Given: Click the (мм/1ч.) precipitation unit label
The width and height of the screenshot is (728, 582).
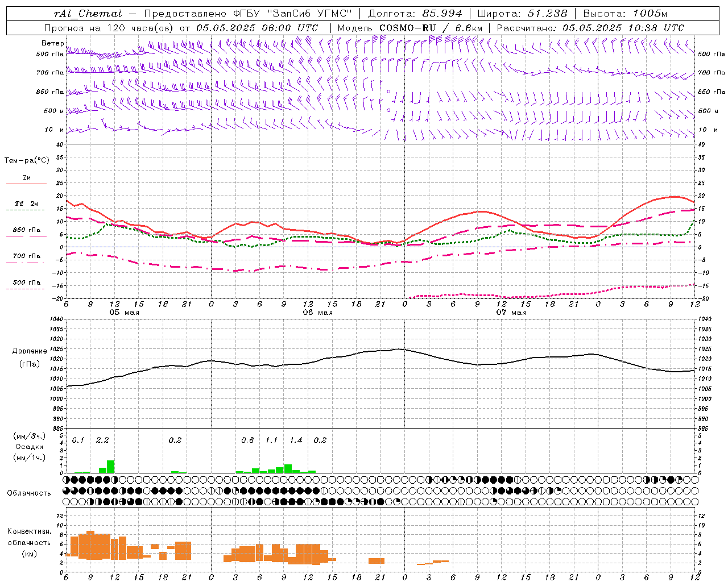Looking at the screenshot, I should click(30, 457).
